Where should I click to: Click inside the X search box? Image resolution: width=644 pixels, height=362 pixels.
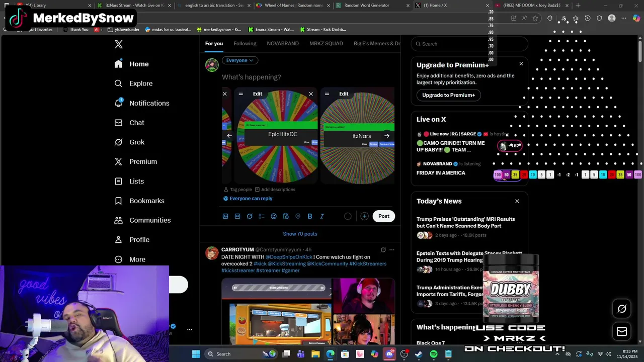[469, 44]
